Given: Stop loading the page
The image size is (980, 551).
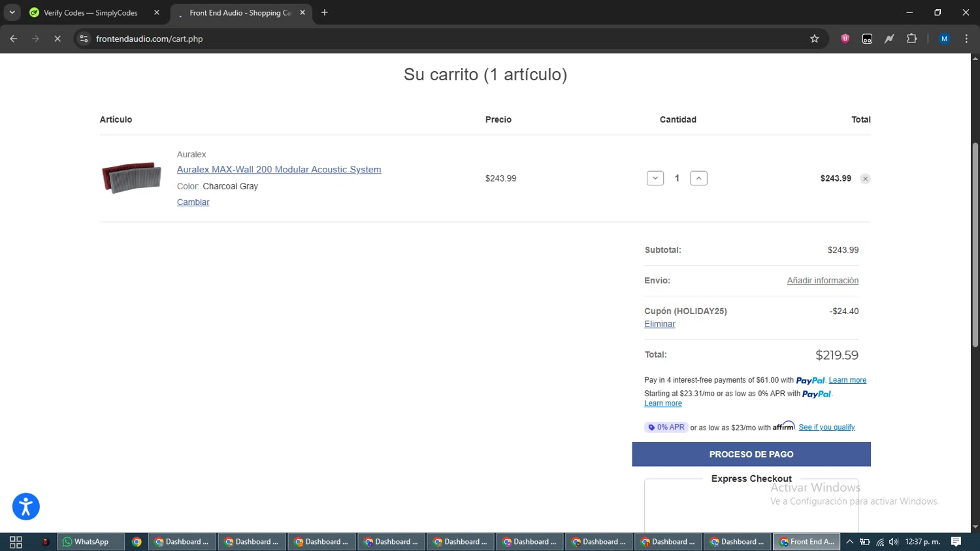Looking at the screenshot, I should (57, 39).
